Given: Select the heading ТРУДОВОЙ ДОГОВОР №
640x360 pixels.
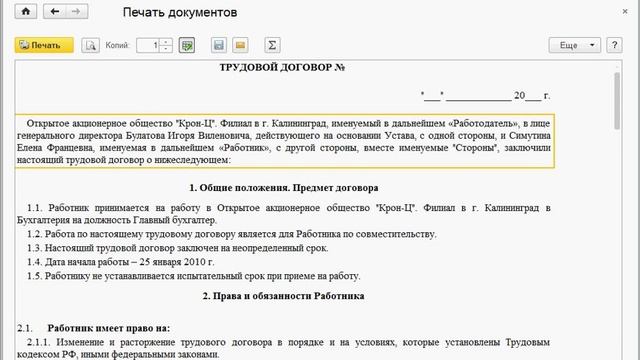Looking at the screenshot, I should [282, 67].
